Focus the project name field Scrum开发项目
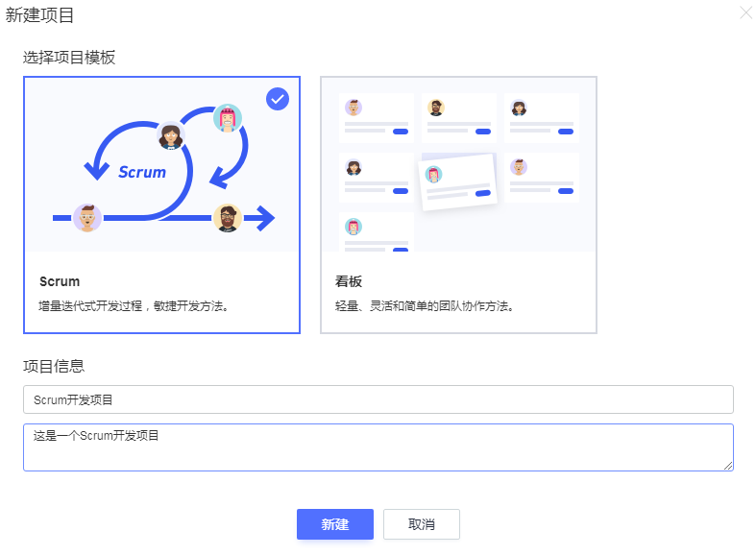The height and width of the screenshot is (555, 756). point(378,399)
